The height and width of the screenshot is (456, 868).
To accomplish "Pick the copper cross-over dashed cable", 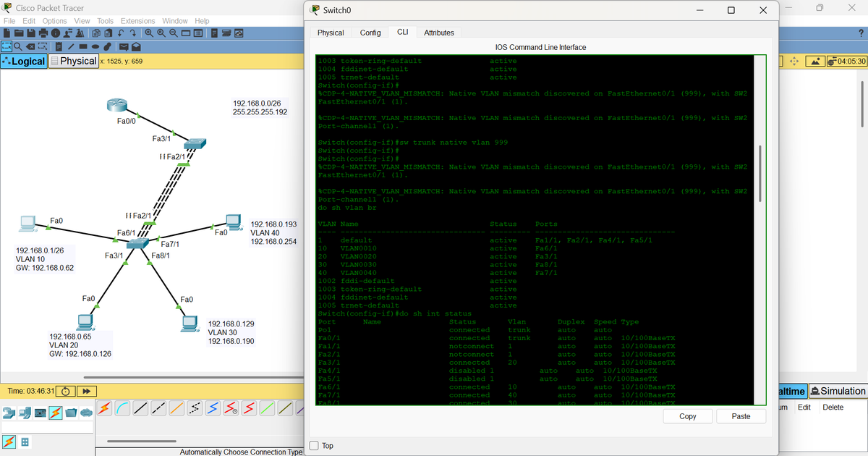I will click(x=158, y=408).
